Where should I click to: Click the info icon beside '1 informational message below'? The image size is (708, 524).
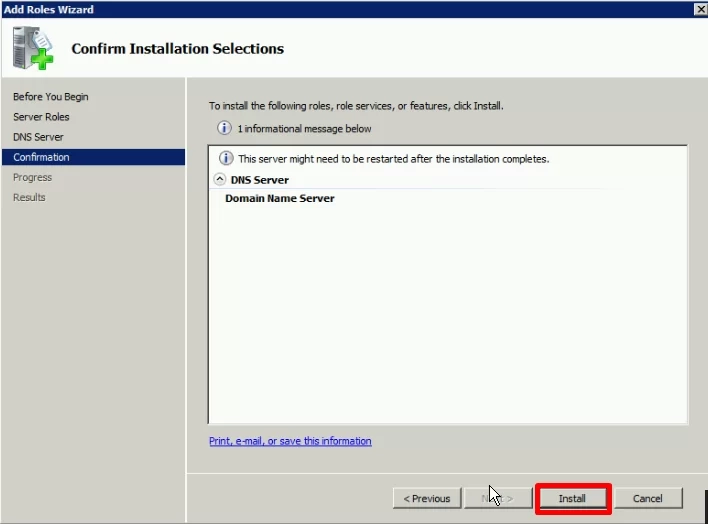coord(225,129)
